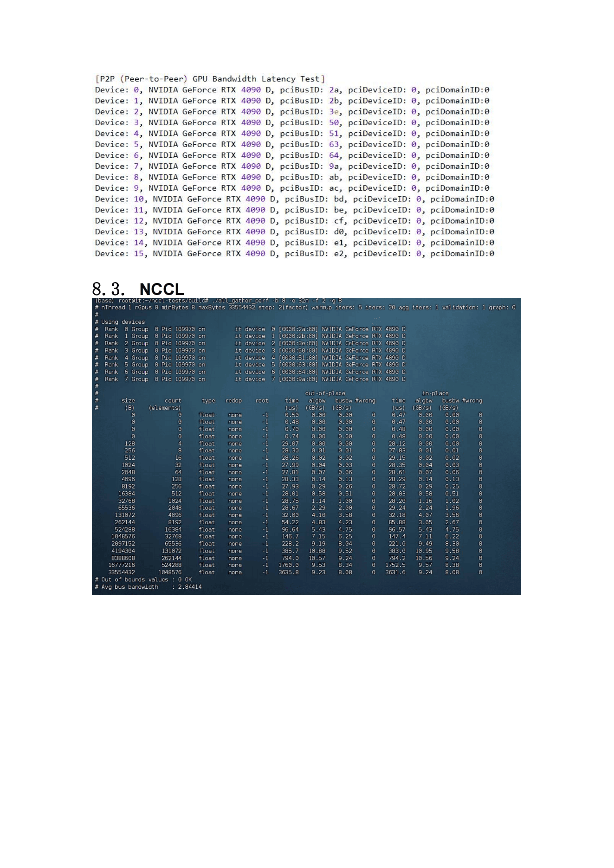Select the Device: 14 line with pciBusID e1

(x=295, y=243)
